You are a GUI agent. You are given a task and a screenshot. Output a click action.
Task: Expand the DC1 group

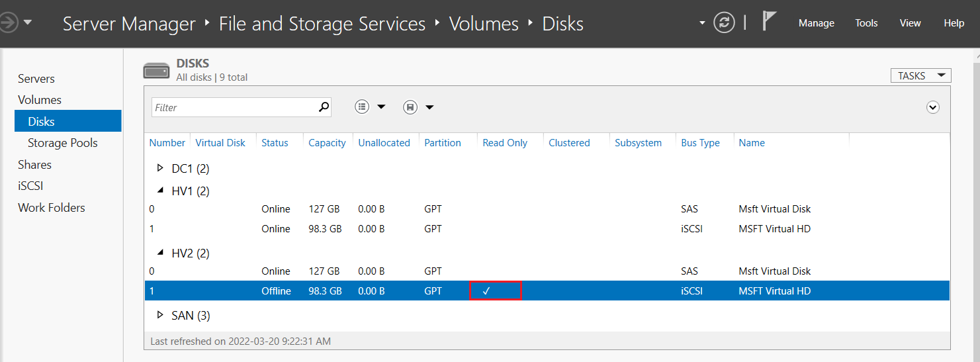(160, 168)
